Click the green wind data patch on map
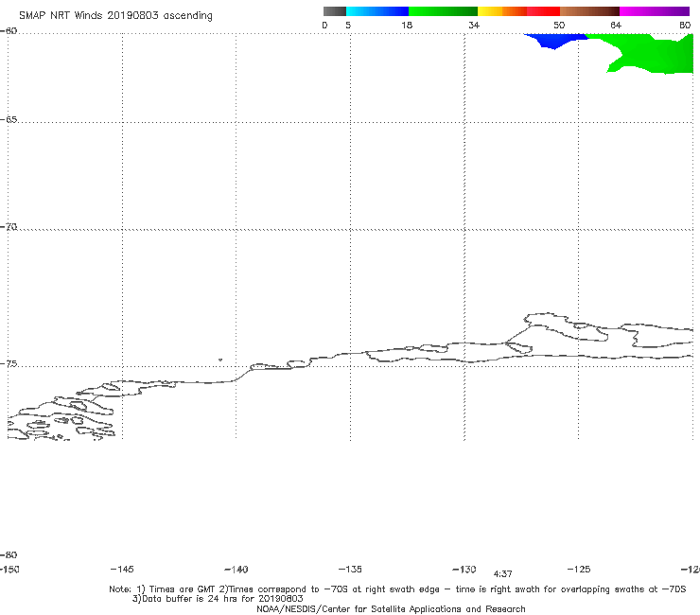The width and height of the screenshot is (700, 615). [655, 54]
